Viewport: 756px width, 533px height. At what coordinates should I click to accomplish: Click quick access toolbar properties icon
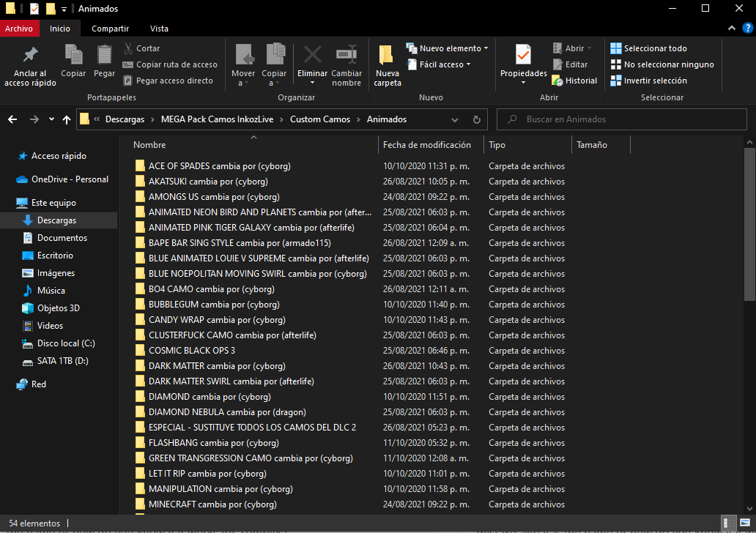[34, 9]
